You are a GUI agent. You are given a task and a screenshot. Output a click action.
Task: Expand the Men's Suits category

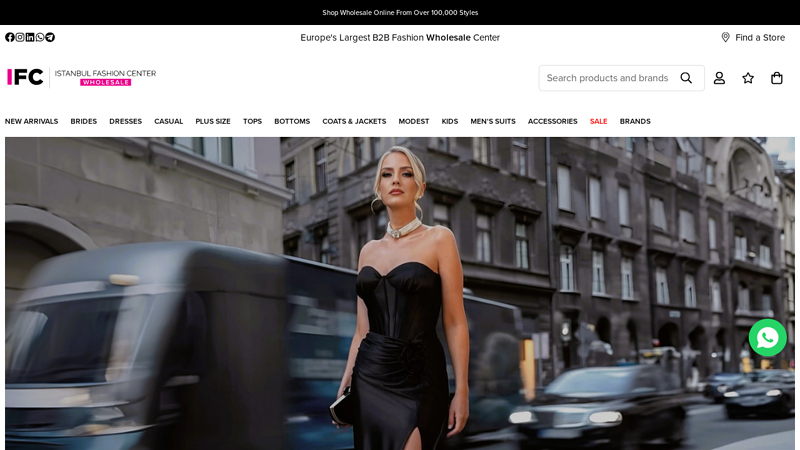coord(493,122)
